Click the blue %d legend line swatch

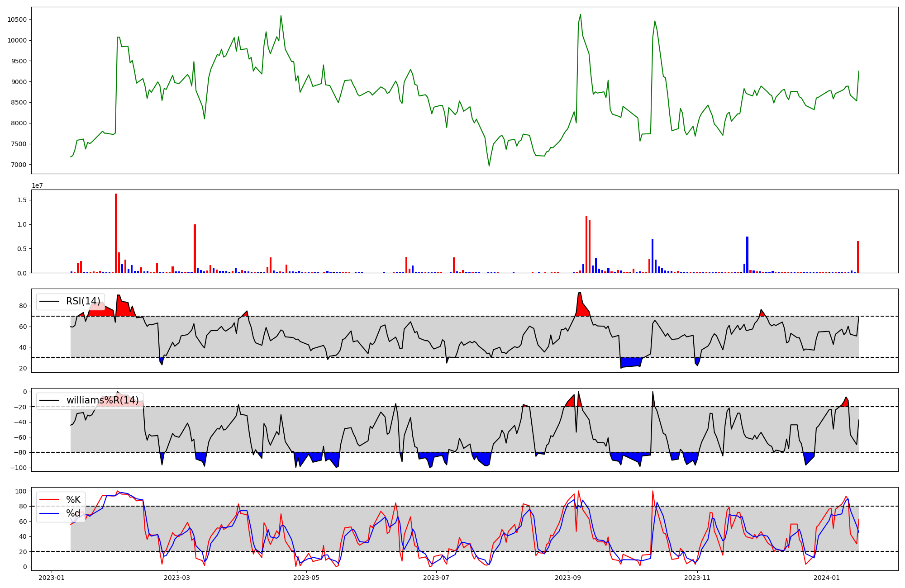pos(49,513)
